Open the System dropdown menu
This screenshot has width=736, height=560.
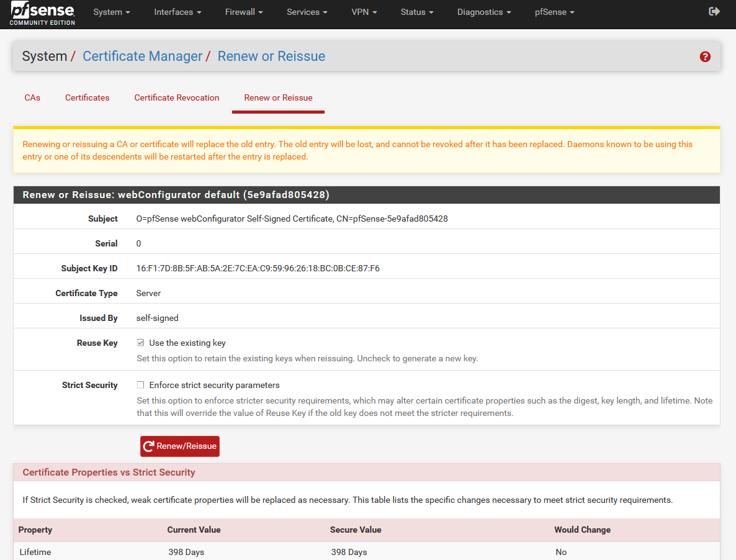[x=111, y=12]
